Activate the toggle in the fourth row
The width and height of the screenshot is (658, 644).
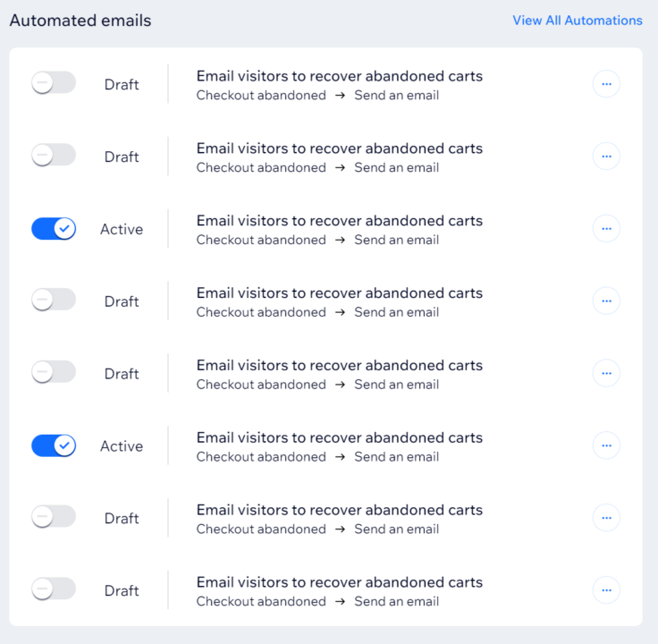pos(54,301)
